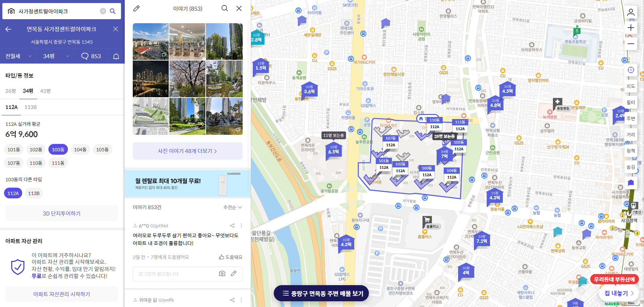Select the 102동 building chip
644x307 pixels.
tap(36, 149)
